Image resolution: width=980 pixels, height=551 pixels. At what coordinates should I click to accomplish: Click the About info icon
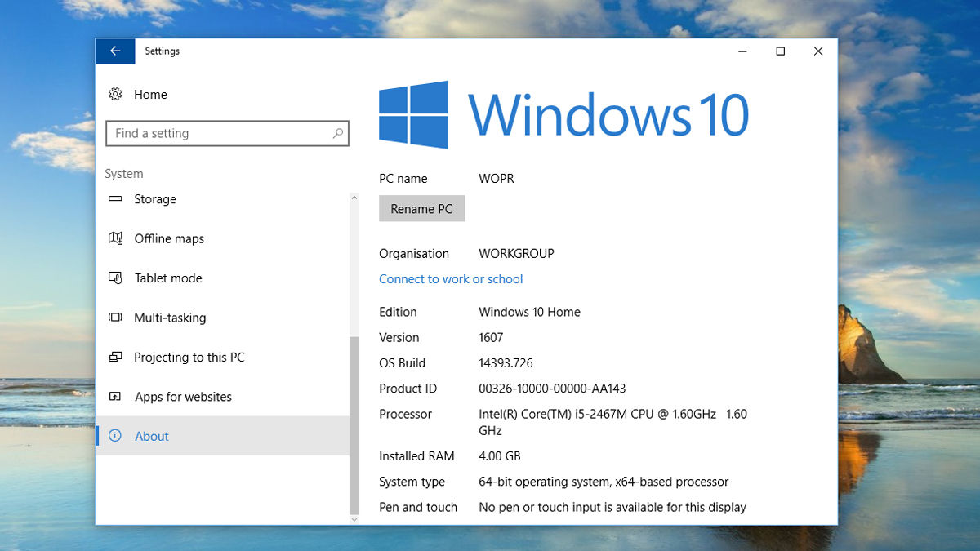click(115, 436)
